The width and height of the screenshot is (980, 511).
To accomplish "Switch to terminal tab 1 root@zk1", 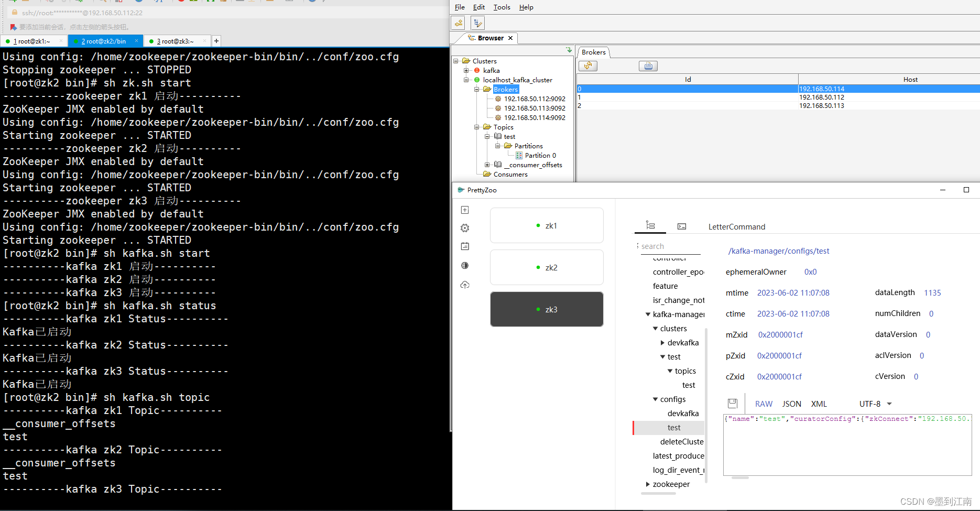I will [x=34, y=41].
